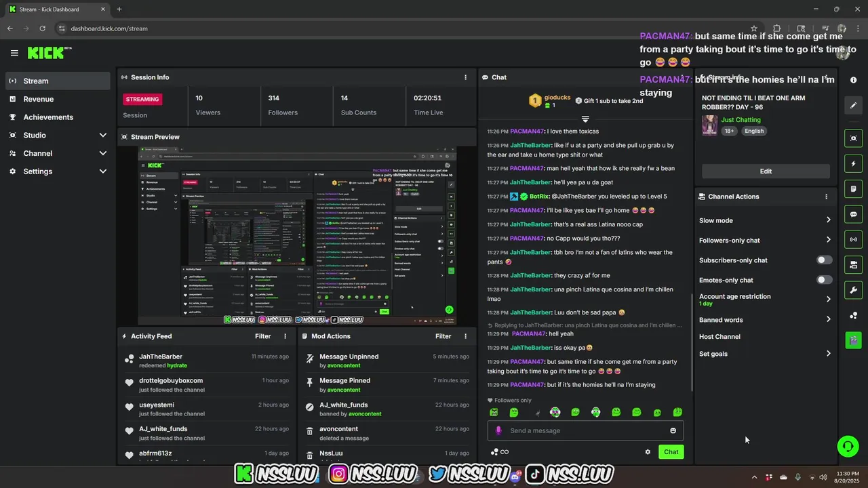Insert the first green angry emote
Image resolution: width=868 pixels, height=488 pixels.
click(x=494, y=412)
